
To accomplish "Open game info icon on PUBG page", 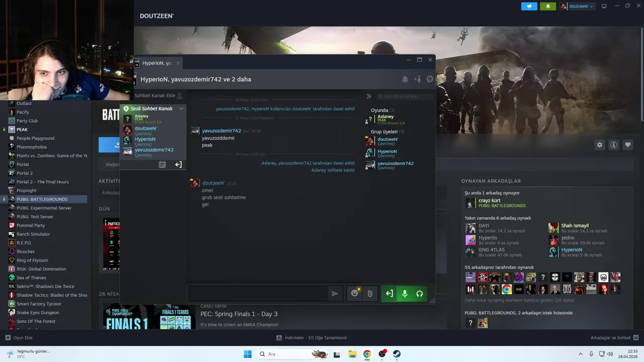I will coord(614,145).
